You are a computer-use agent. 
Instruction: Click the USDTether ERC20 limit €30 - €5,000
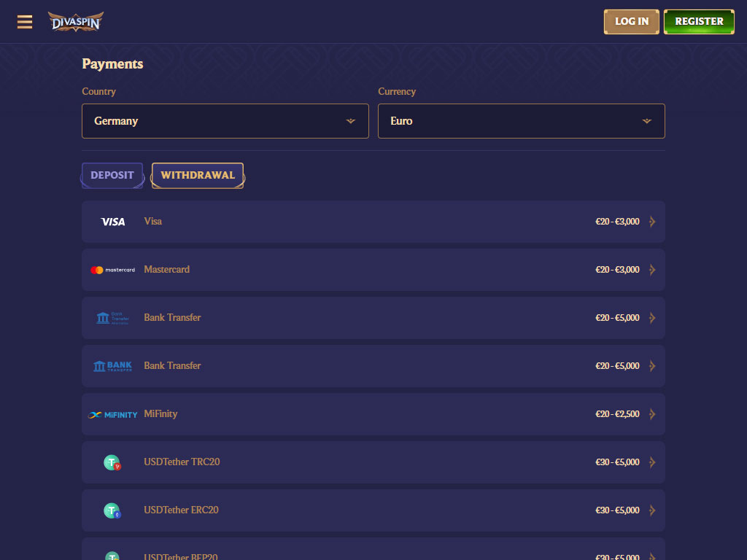pyautogui.click(x=617, y=510)
